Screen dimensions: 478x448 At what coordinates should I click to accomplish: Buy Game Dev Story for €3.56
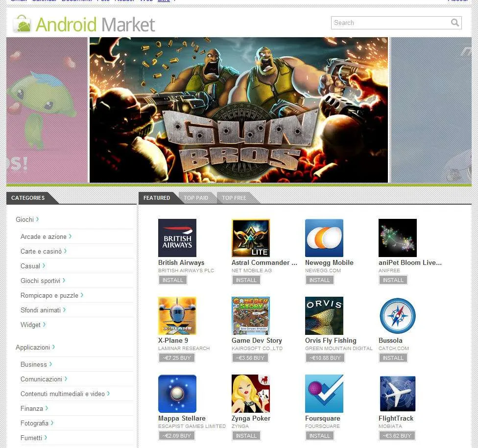pyautogui.click(x=250, y=358)
